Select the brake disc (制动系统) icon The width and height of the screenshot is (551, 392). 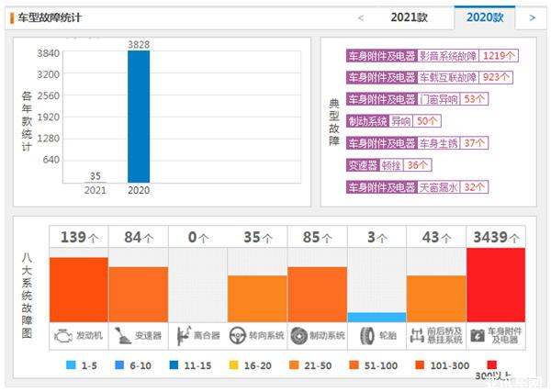298,333
